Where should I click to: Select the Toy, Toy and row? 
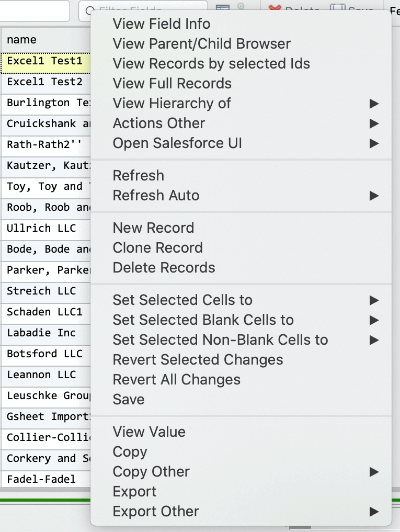(46, 188)
